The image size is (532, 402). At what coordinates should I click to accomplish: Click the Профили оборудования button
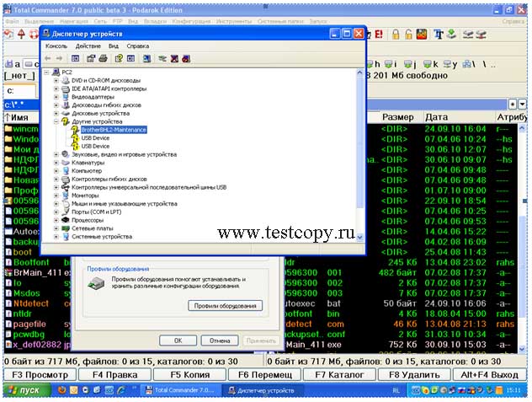tap(225, 306)
